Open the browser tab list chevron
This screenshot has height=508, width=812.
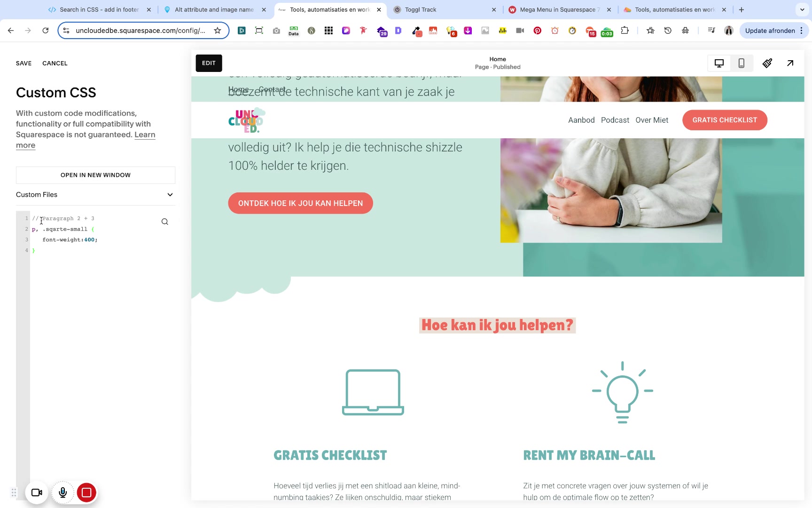click(802, 9)
